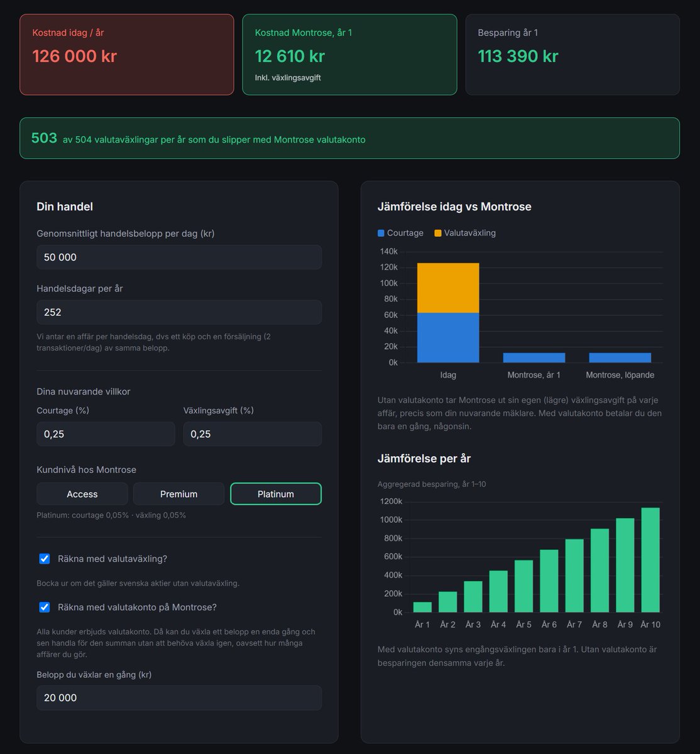
Task: Uncheck Räkna med valutaväxling checkbox
Action: point(45,559)
